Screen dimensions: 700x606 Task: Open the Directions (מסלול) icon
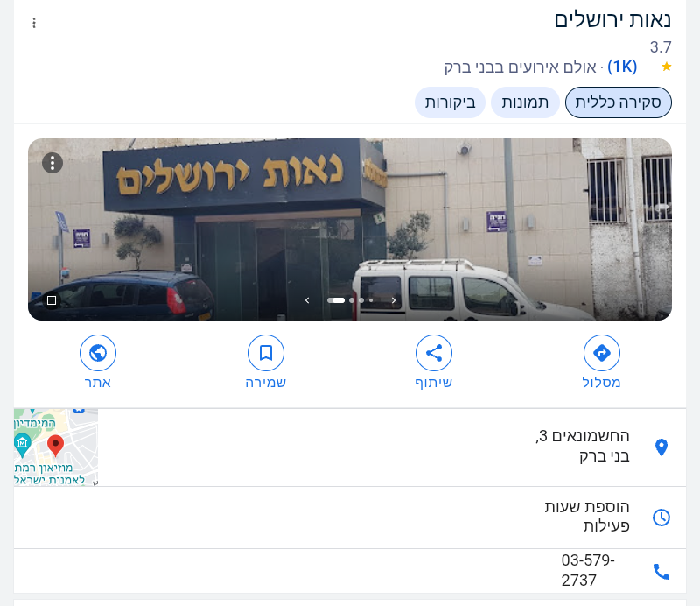coord(601,353)
